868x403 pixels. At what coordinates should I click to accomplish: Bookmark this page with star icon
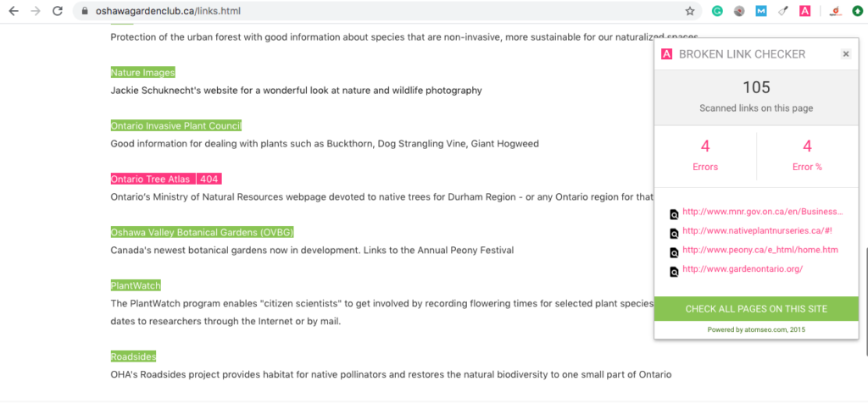click(x=690, y=11)
